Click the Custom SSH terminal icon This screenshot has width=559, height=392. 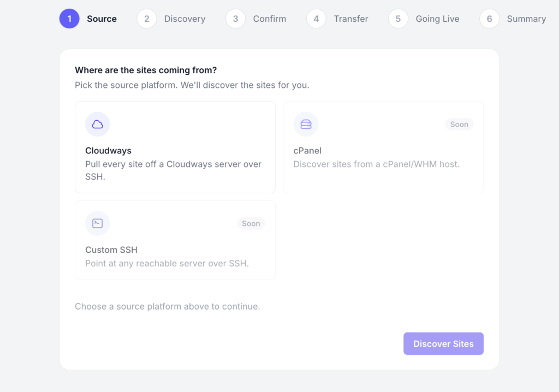point(97,223)
